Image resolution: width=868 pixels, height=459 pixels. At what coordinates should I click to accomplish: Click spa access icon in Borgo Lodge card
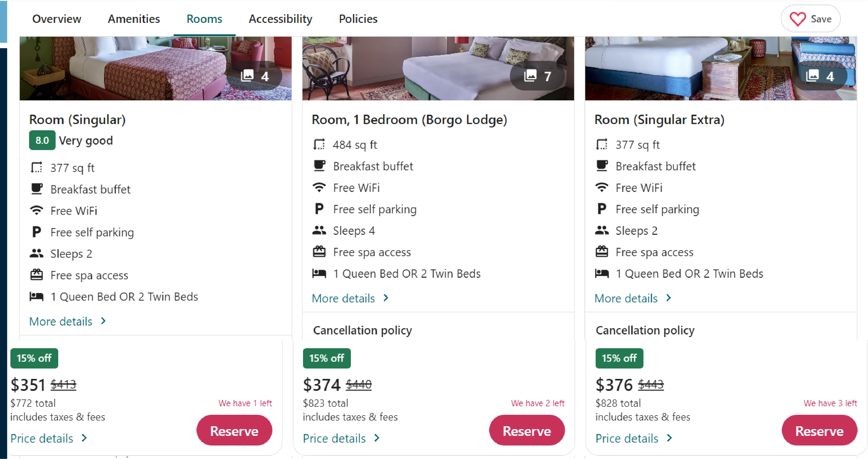[x=319, y=252]
